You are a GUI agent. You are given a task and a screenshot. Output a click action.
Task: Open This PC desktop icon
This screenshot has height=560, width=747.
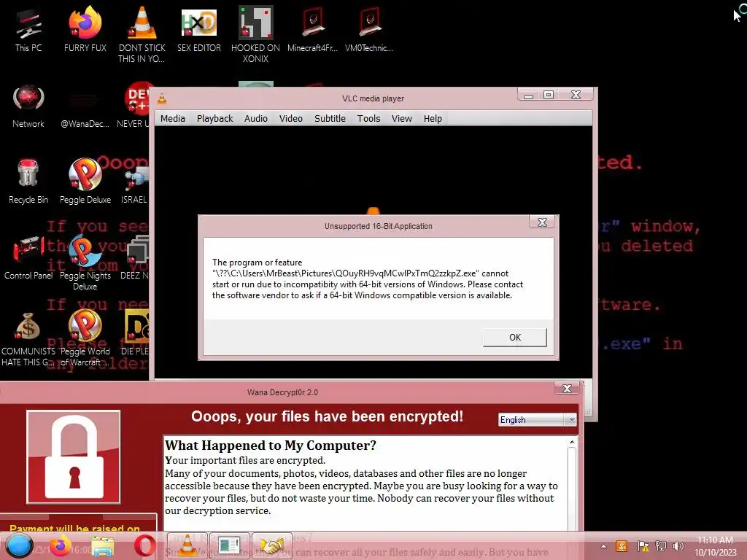tap(28, 31)
